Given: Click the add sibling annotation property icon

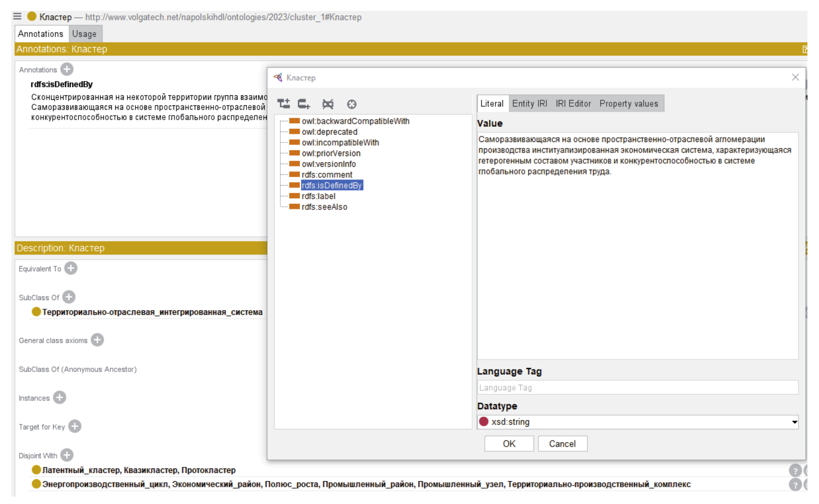Looking at the screenshot, I should (303, 104).
